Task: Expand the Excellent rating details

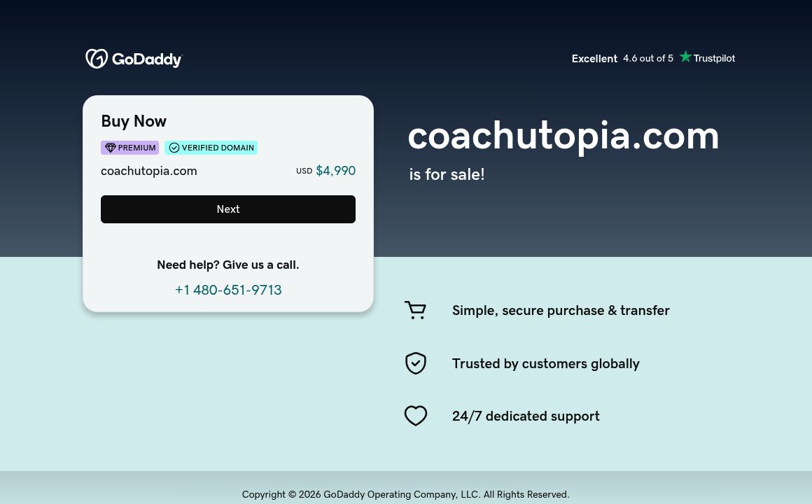Action: 594,59
